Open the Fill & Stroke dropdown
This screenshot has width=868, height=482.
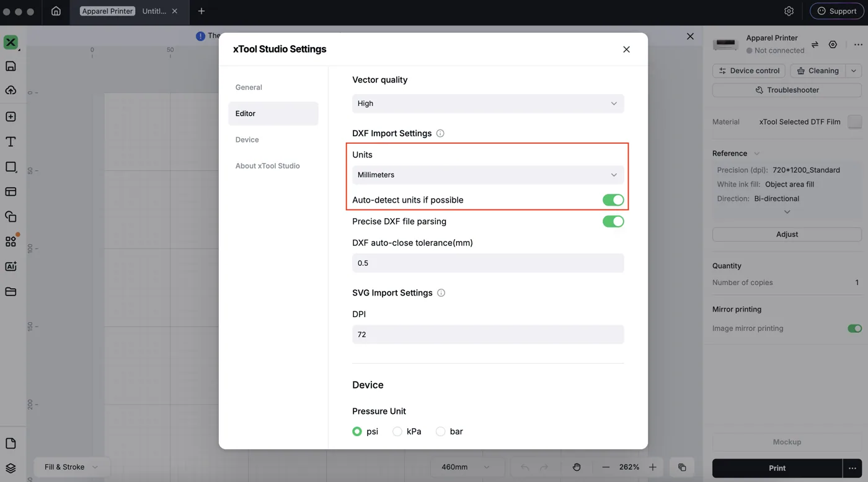pyautogui.click(x=71, y=467)
